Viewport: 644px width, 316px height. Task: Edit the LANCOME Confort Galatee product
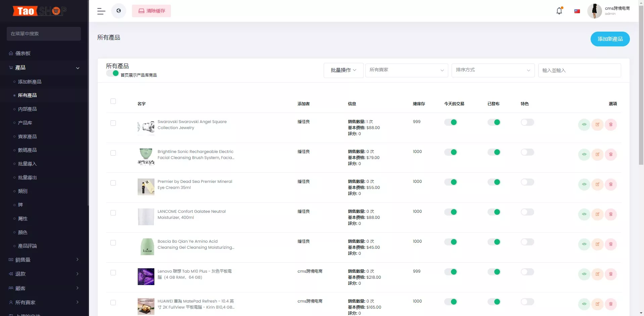click(598, 214)
